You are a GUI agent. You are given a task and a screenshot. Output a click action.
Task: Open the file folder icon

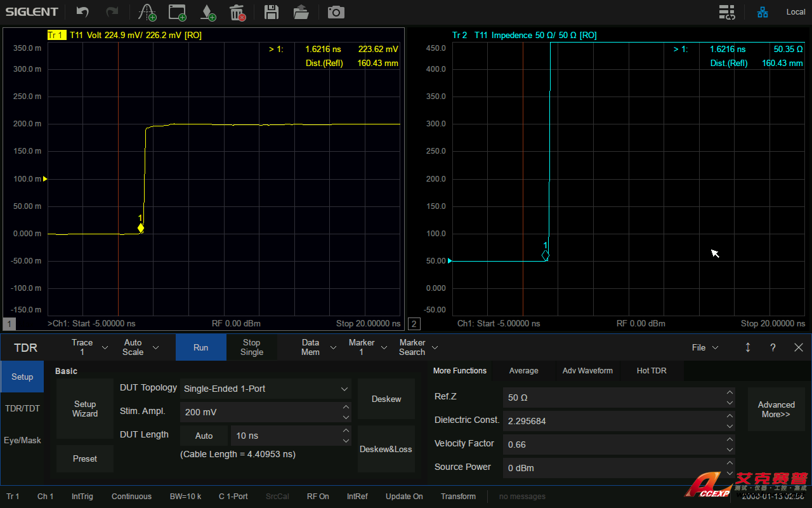[301, 12]
